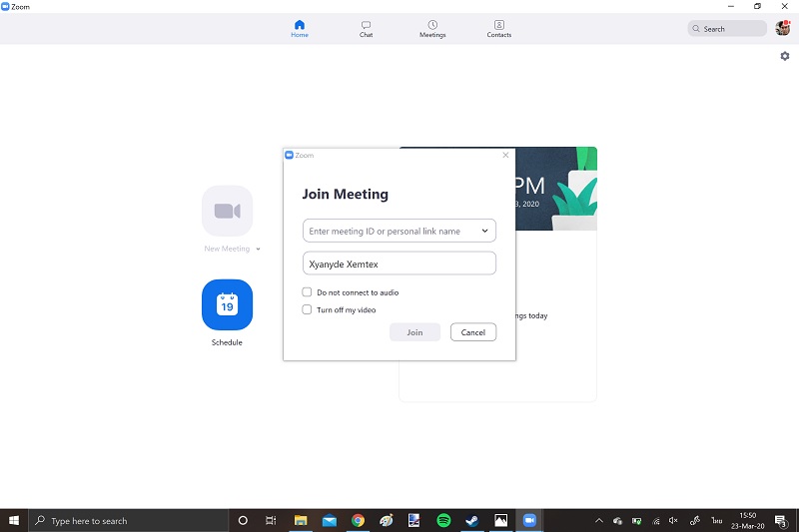
Task: Open the paint palette app on taskbar
Action: (387, 520)
